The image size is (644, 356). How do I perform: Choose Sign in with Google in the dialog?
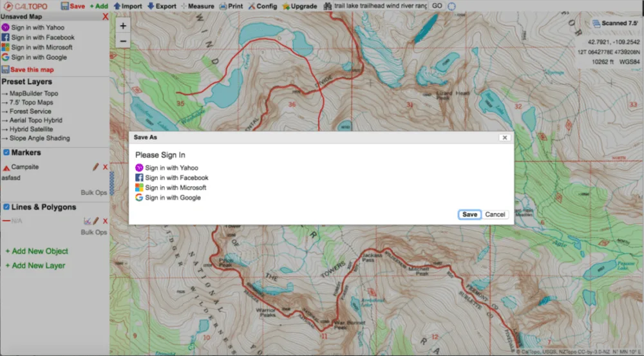tap(173, 198)
